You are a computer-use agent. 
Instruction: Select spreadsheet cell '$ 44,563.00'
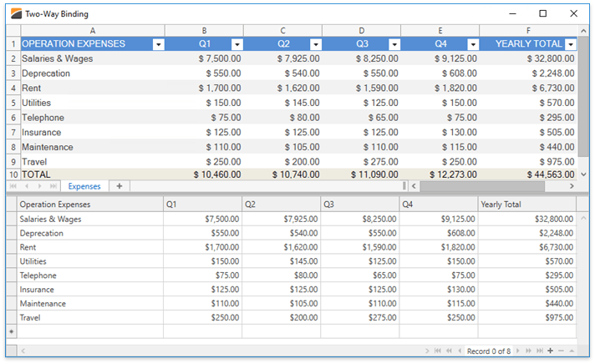528,174
